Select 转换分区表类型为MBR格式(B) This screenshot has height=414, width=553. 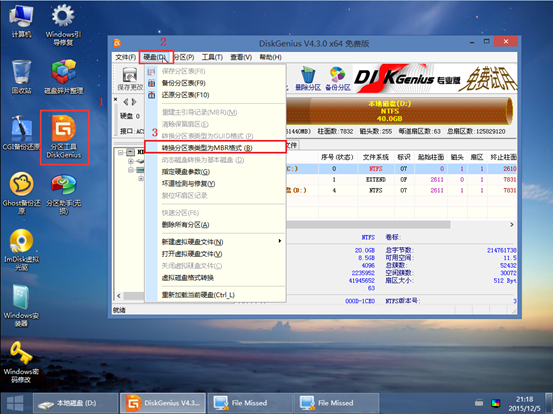point(215,147)
